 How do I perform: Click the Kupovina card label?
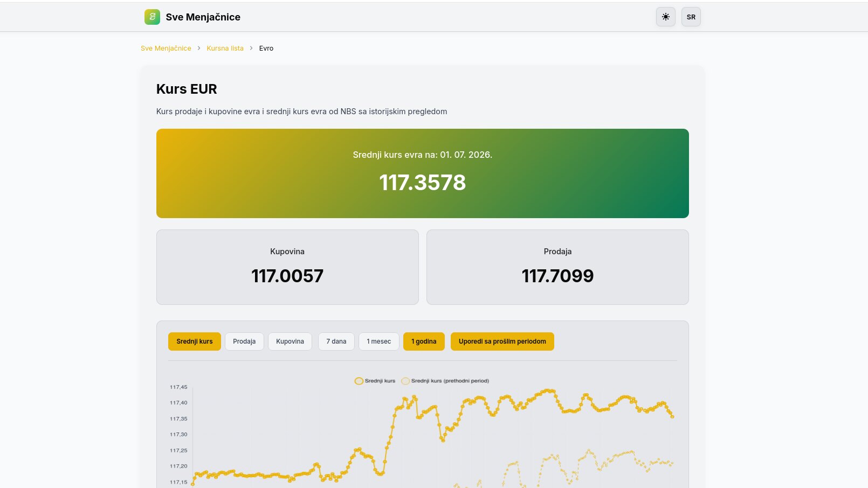[x=287, y=252]
